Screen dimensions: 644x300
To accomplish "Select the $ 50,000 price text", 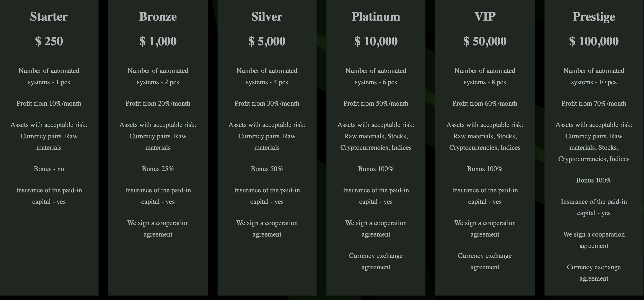I will click(x=485, y=41).
